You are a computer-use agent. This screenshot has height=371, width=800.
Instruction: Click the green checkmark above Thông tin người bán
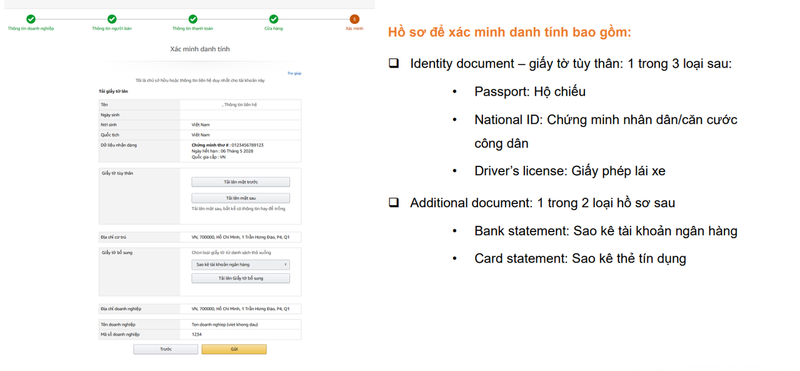click(112, 19)
